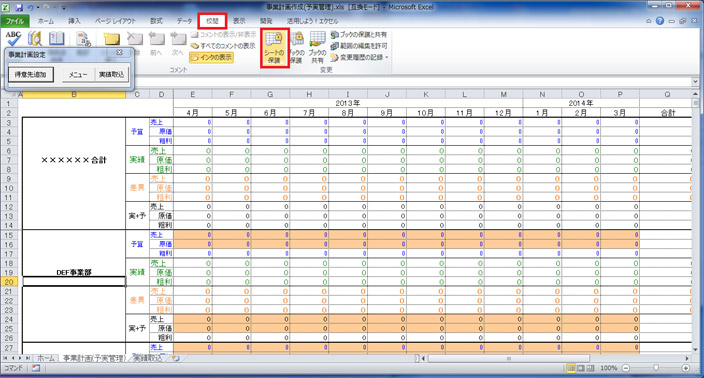The image size is (704, 378).
Task: Select row header 20
Action: pyautogui.click(x=9, y=282)
